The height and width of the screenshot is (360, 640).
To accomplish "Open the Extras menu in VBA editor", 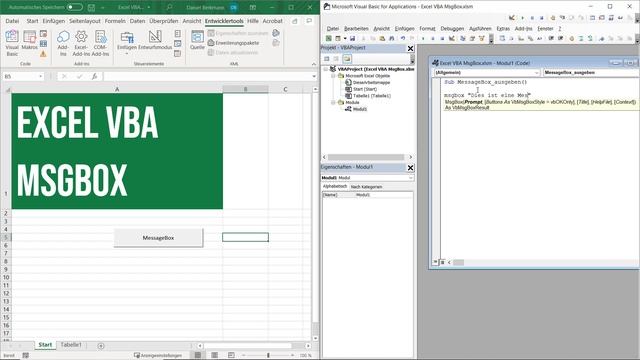I will coord(503,29).
